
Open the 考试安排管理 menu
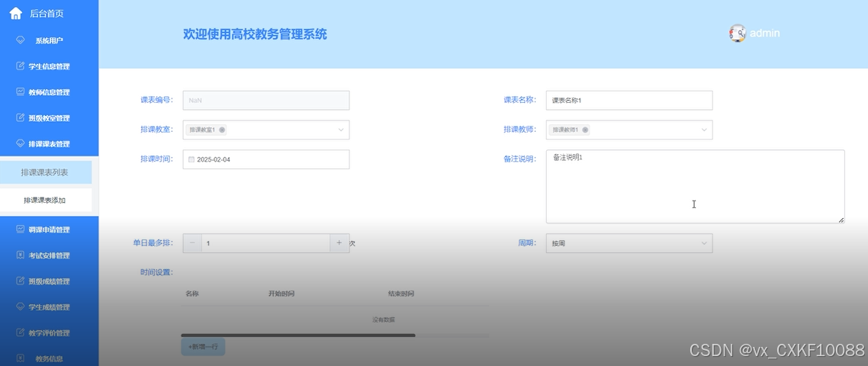pos(50,255)
